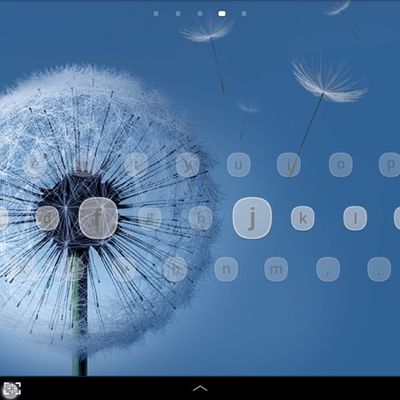Tap the period key
This screenshot has height=400, width=400.
(379, 269)
